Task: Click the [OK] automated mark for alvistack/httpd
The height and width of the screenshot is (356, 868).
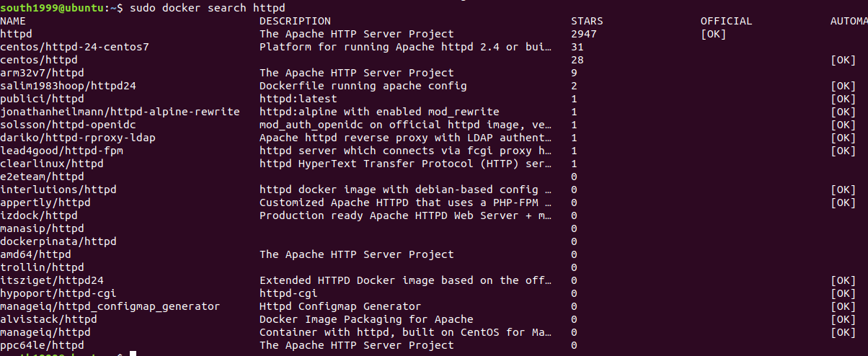Action: click(x=843, y=319)
